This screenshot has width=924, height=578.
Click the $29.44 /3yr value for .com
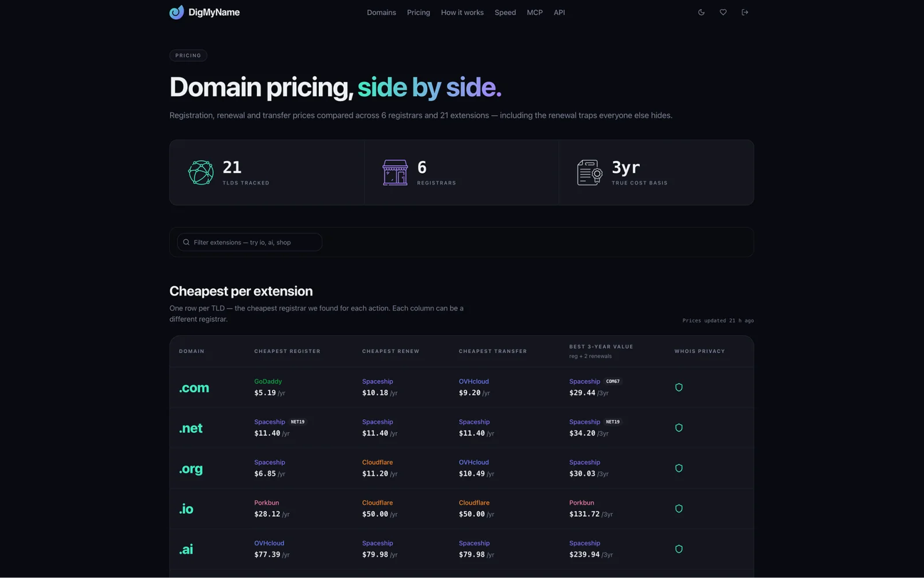(x=589, y=393)
